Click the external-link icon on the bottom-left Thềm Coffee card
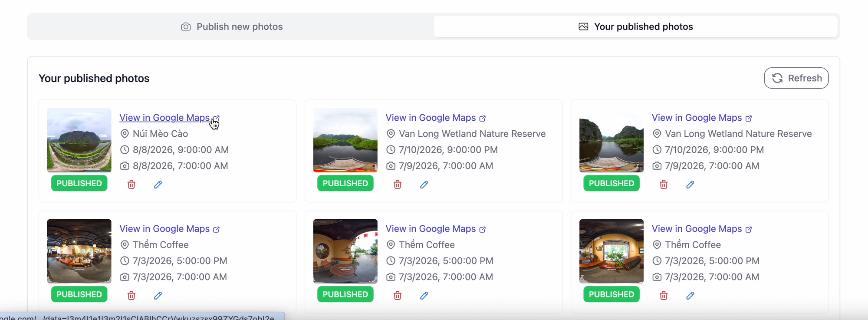Image resolution: width=868 pixels, height=320 pixels. [216, 230]
